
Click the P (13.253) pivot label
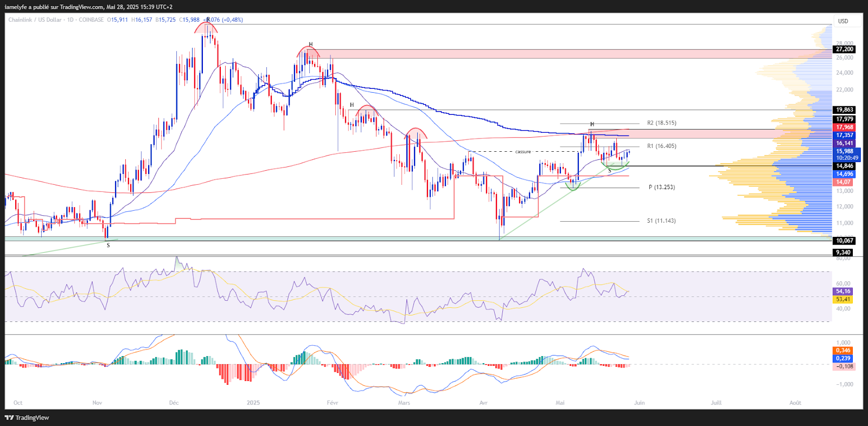tap(661, 188)
